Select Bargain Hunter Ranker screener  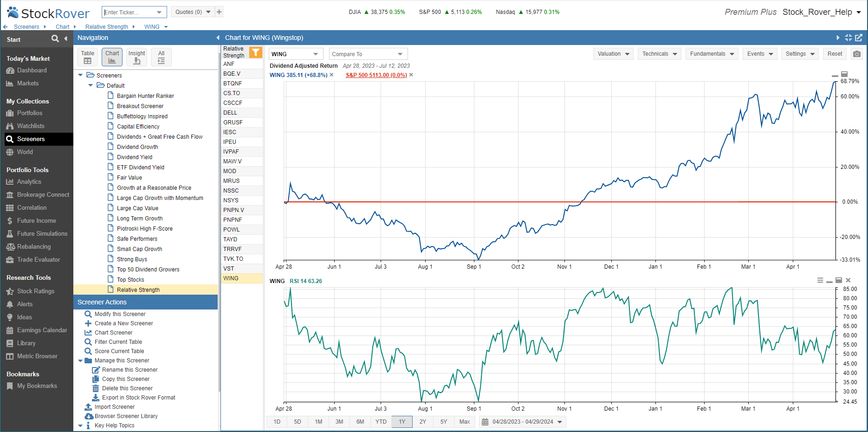(x=145, y=96)
